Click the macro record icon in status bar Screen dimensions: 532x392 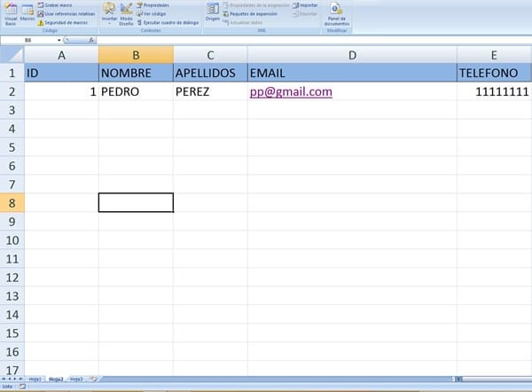point(22,387)
